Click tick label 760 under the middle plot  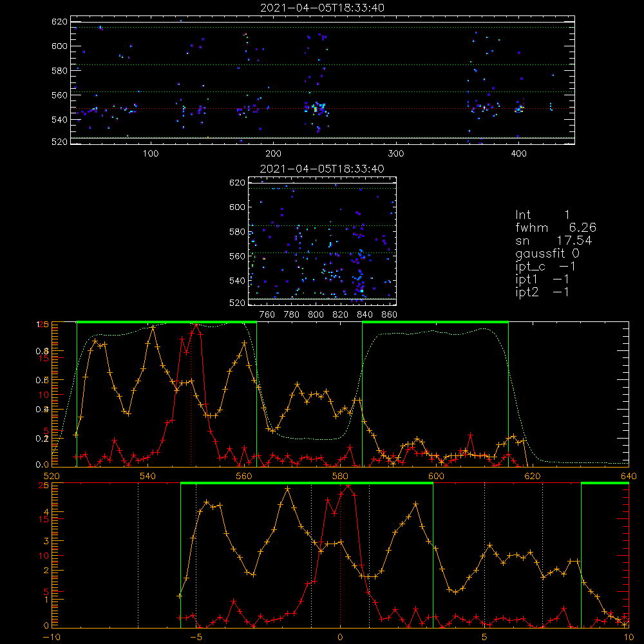267,315
